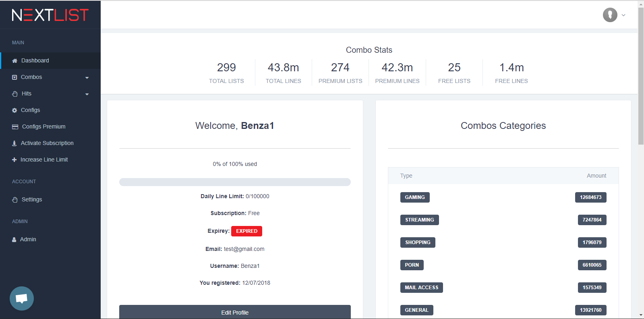Click the 274 Premium Lists stat
The image size is (644, 319).
click(340, 72)
